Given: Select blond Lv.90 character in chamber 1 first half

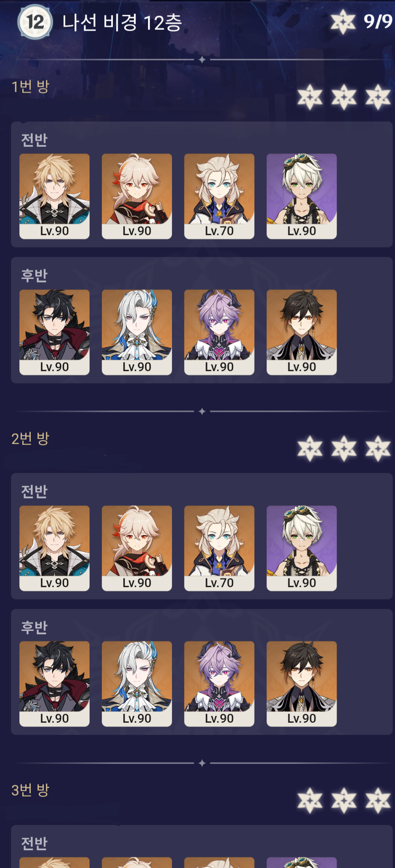Looking at the screenshot, I should pos(54,196).
